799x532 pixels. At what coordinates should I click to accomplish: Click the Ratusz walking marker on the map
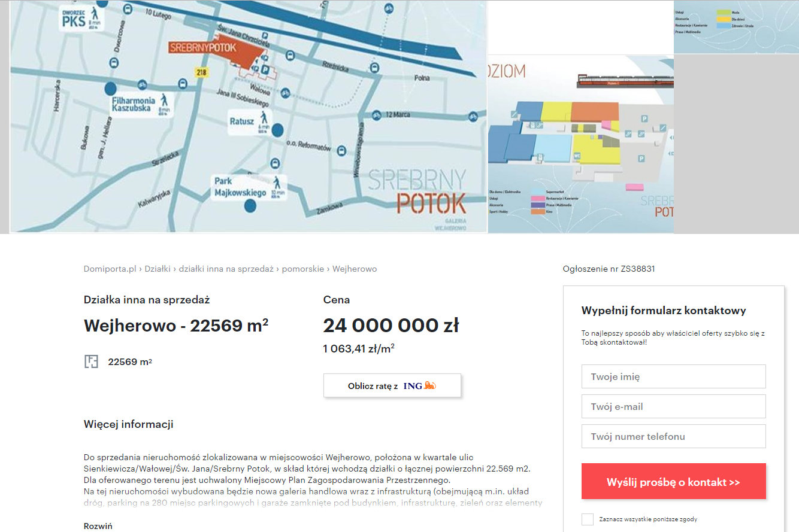264,120
